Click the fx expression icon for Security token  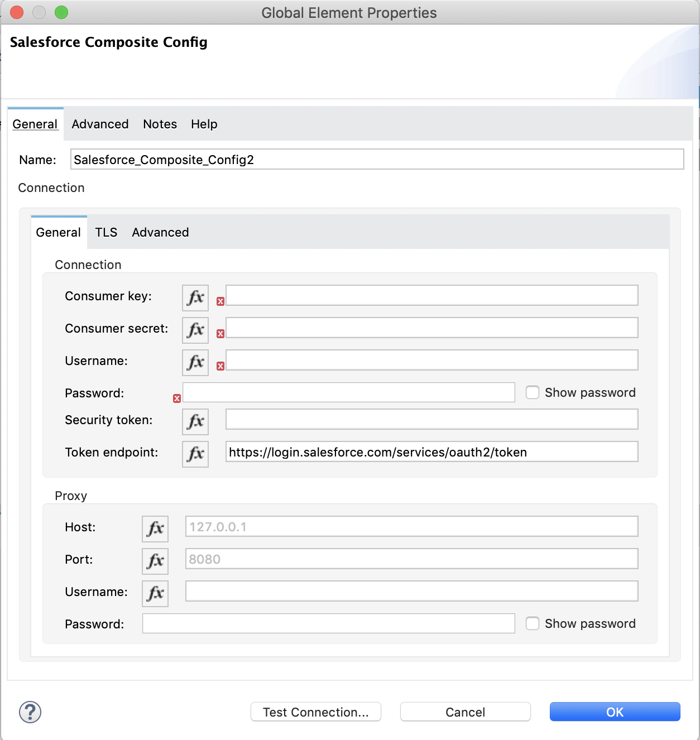[194, 422]
